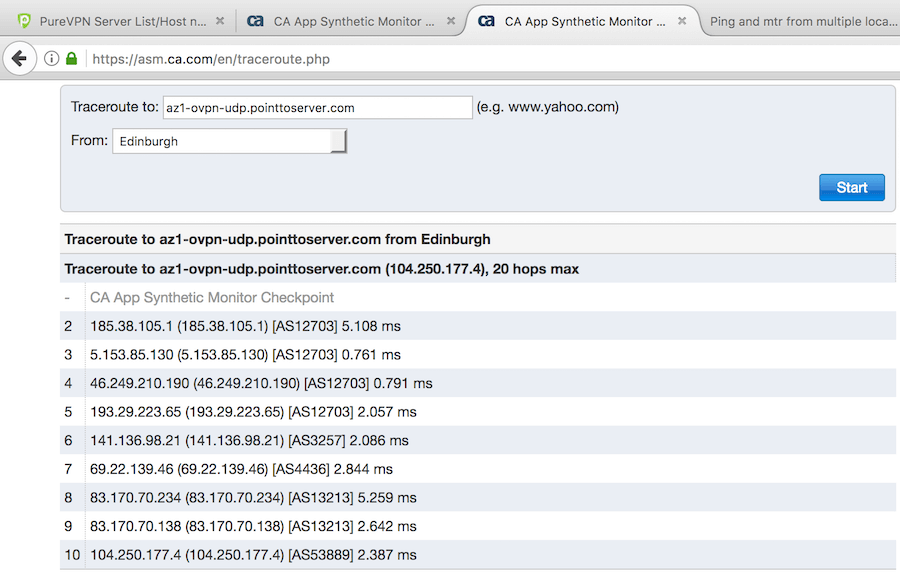The width and height of the screenshot is (900, 573).
Task: Click the "From:" label
Action: pos(90,141)
